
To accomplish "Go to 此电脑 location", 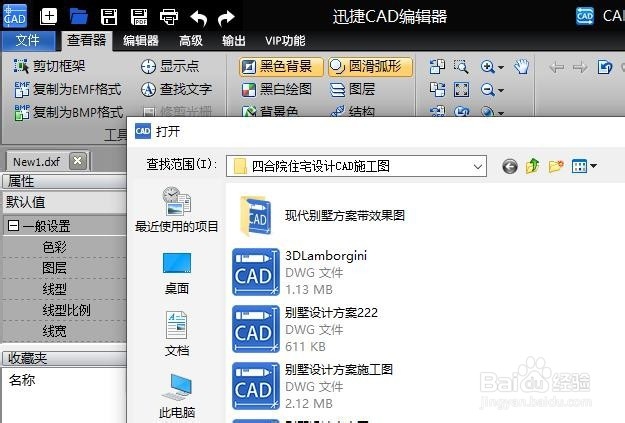I will [x=177, y=396].
